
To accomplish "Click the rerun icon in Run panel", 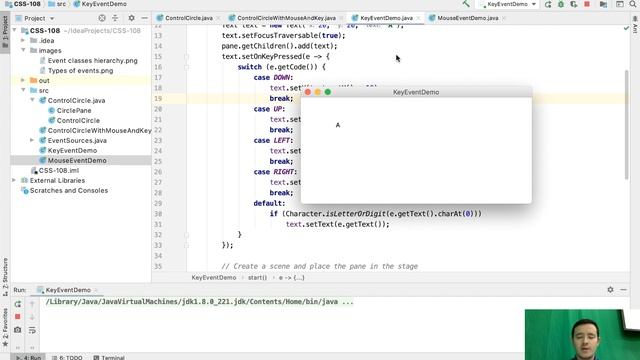I will click(x=18, y=304).
